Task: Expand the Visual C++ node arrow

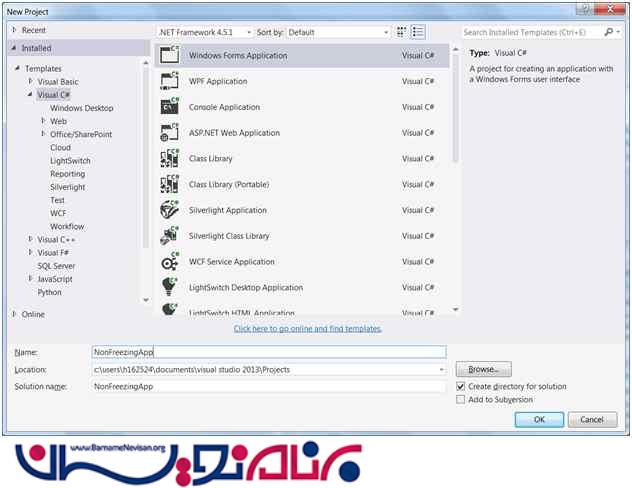Action: pos(30,239)
